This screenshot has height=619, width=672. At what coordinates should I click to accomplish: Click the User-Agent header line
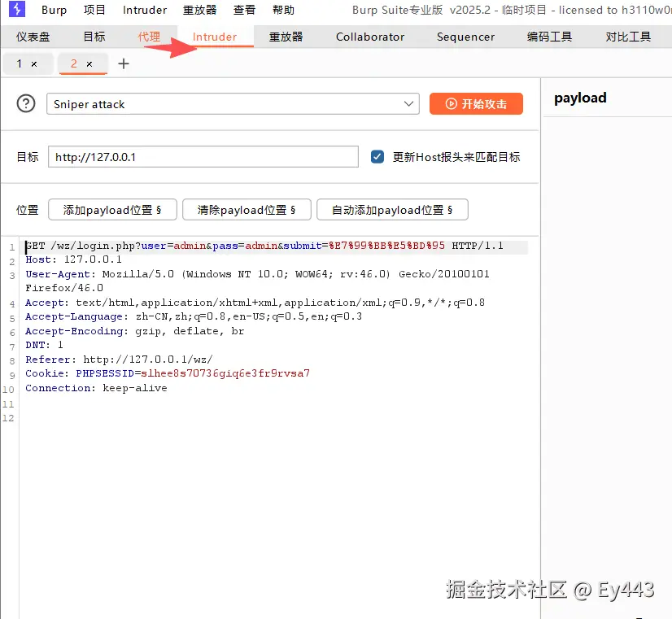tap(257, 281)
